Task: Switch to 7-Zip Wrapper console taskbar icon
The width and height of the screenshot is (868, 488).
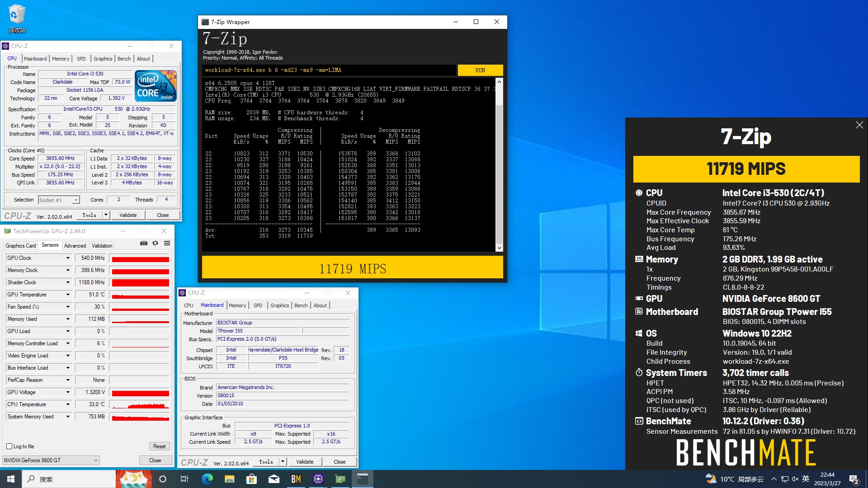Action: coord(363,479)
